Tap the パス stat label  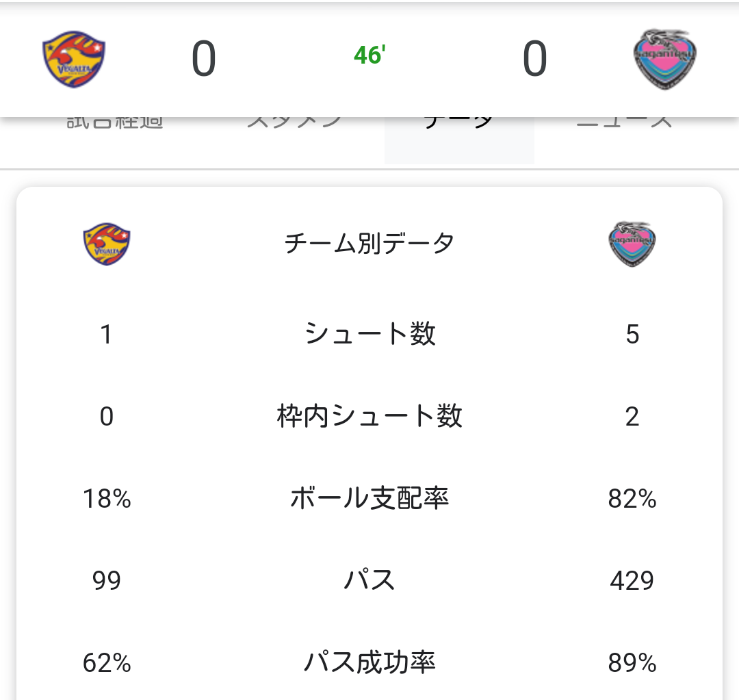(369, 580)
